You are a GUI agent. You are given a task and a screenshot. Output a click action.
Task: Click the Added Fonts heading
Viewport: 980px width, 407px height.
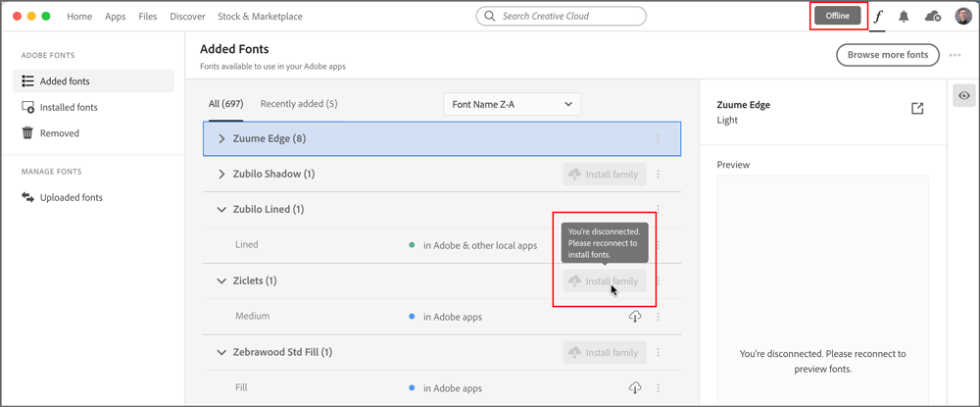tap(234, 49)
